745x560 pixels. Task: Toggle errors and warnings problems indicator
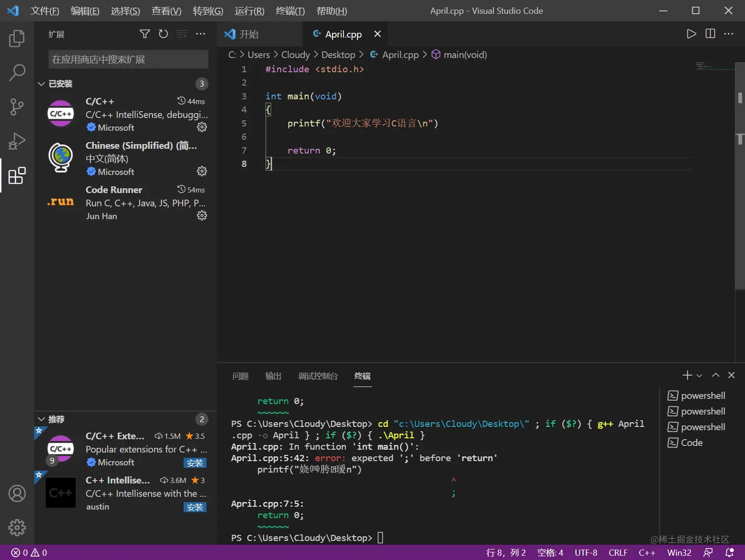[29, 553]
